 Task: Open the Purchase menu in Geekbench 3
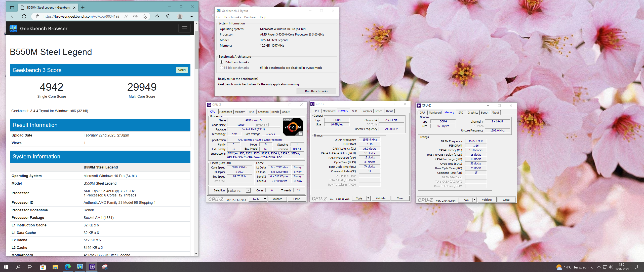coord(250,17)
